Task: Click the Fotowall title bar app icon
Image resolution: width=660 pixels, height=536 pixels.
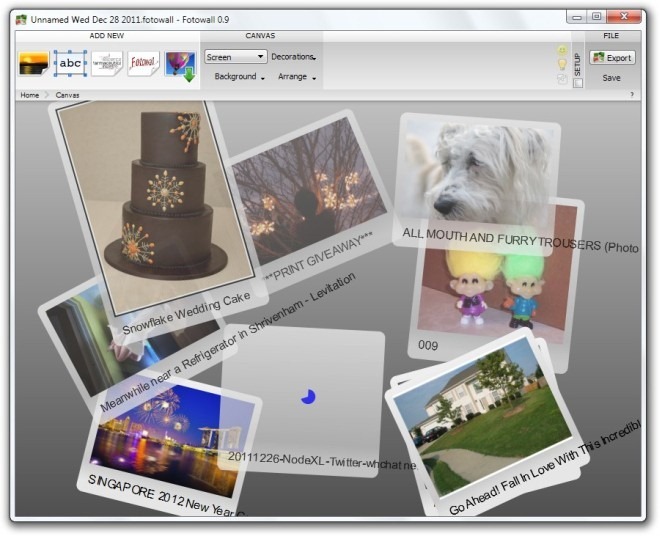Action: (x=21, y=19)
